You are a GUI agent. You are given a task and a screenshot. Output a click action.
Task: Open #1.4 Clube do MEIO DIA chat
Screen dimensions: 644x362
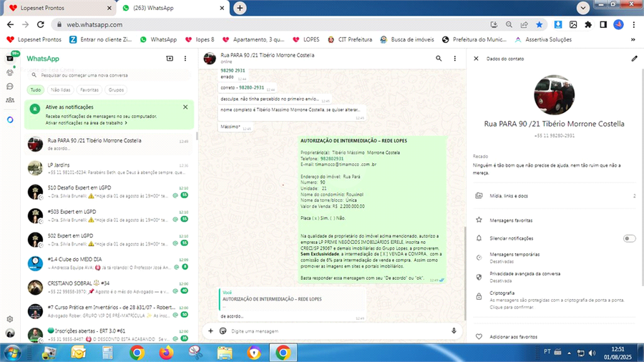(109, 263)
